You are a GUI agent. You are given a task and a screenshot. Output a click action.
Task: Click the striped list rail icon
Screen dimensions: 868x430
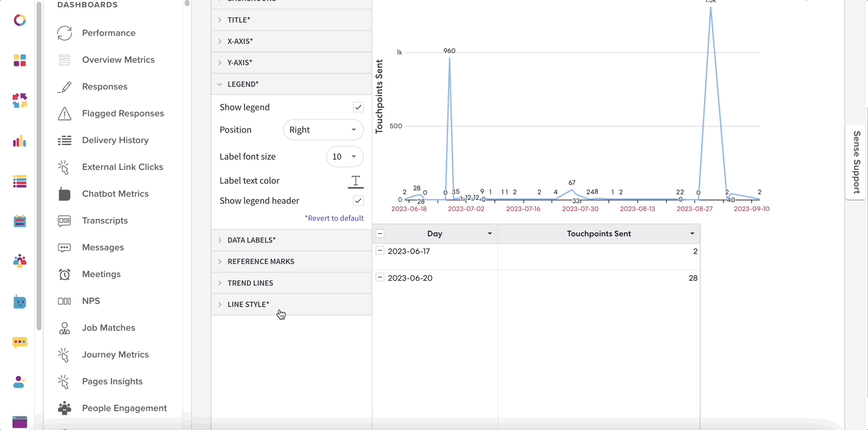[x=20, y=181]
